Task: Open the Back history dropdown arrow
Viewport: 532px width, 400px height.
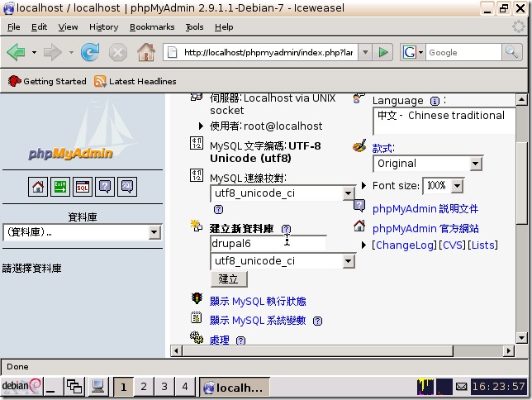Action: point(34,53)
